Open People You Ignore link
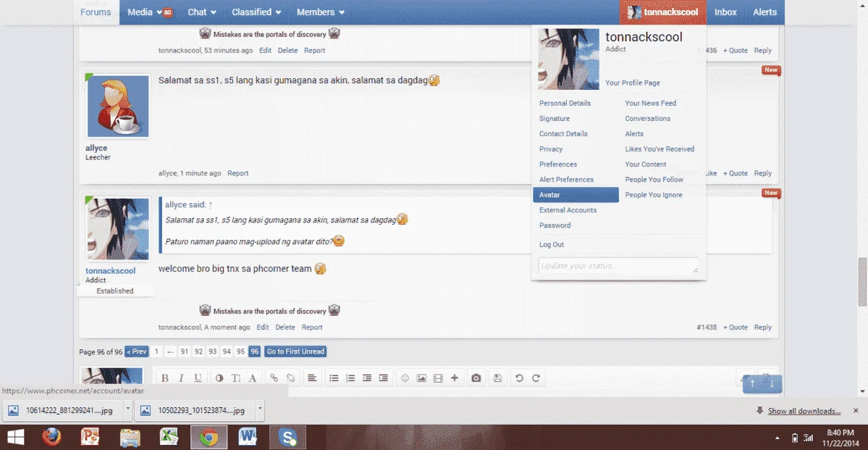The image size is (868, 450). pos(654,195)
